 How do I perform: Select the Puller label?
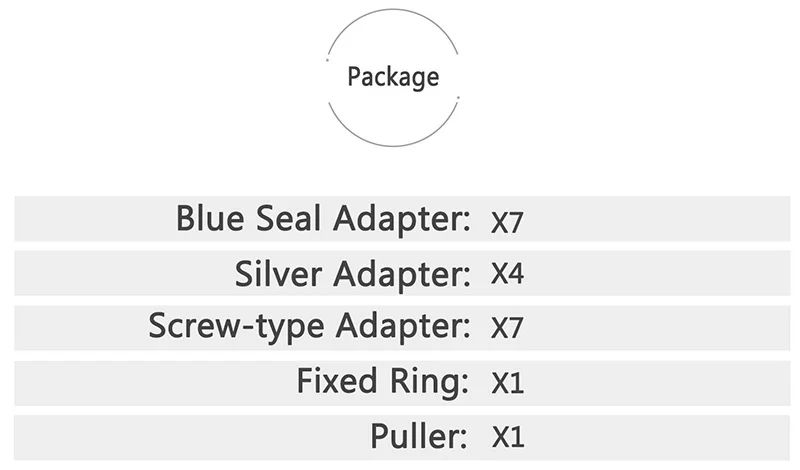click(419, 436)
